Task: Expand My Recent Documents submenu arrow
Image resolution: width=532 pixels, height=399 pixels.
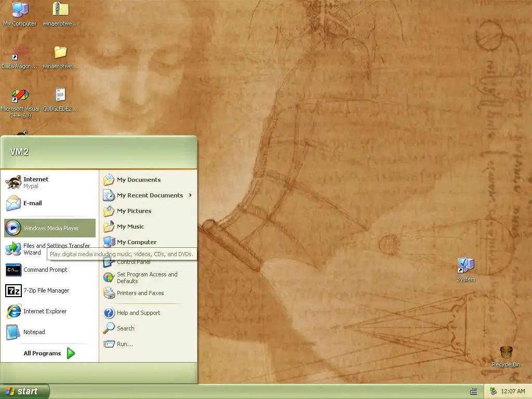Action: [x=191, y=195]
